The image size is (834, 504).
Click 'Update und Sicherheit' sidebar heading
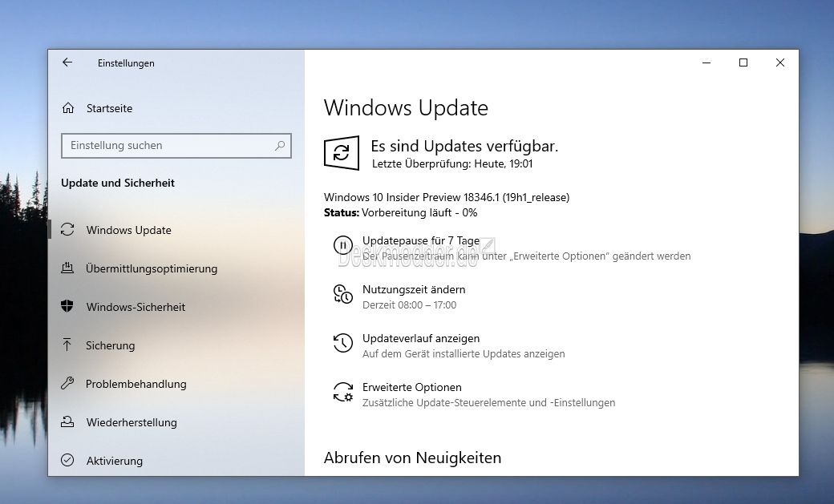click(118, 183)
